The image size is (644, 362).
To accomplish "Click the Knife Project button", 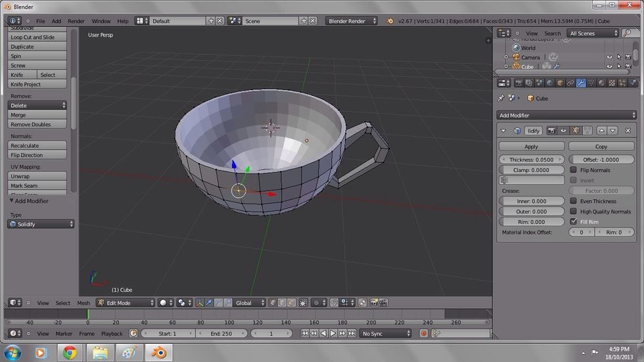I will point(37,84).
